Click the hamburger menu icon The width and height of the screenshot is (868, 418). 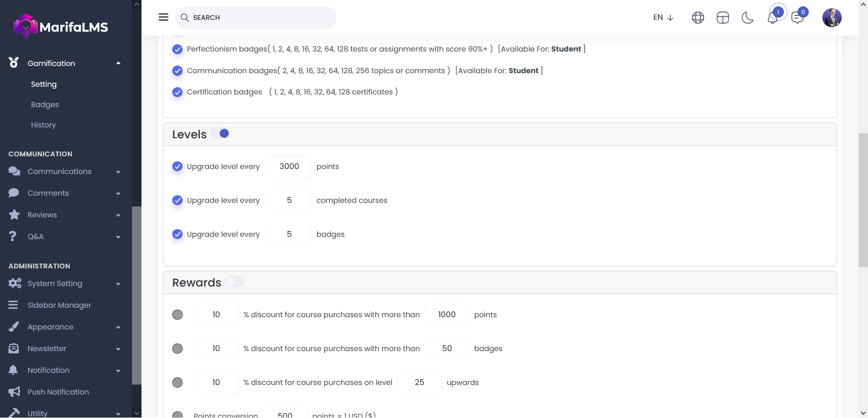tap(163, 17)
